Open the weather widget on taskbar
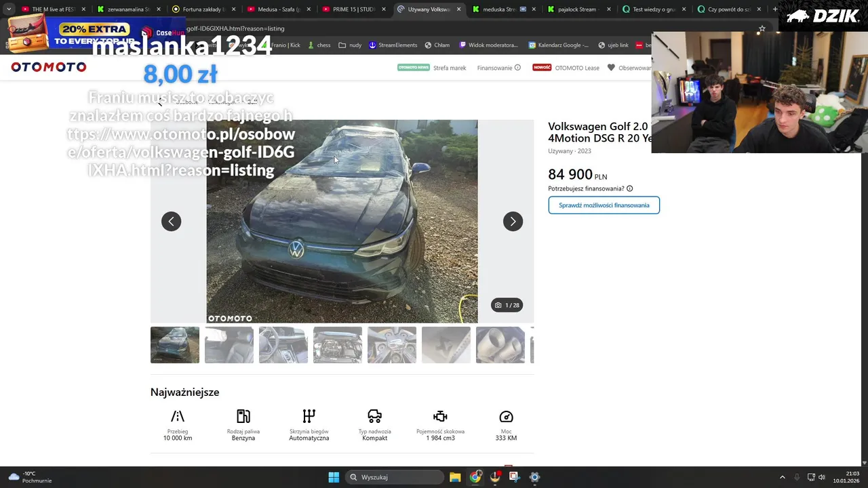This screenshot has height=488, width=868. (x=30, y=477)
